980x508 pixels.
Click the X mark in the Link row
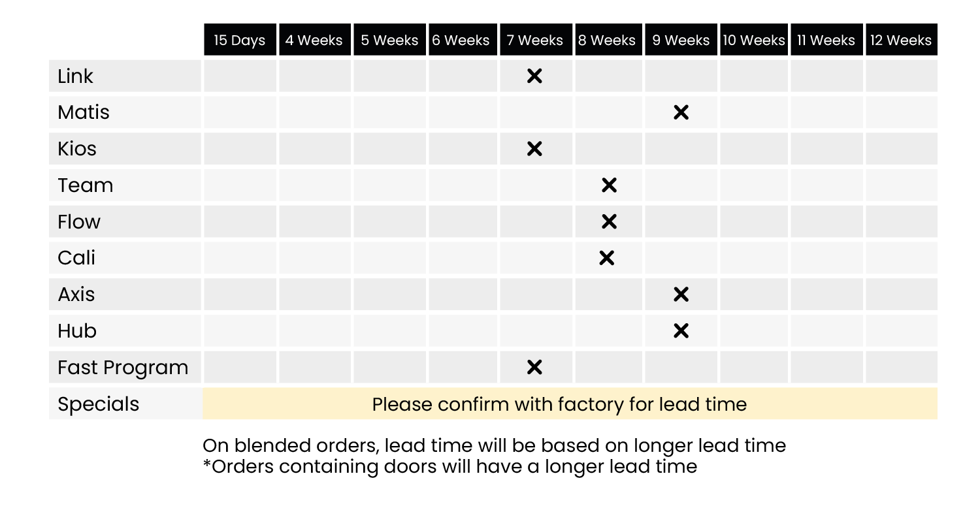[x=534, y=76]
